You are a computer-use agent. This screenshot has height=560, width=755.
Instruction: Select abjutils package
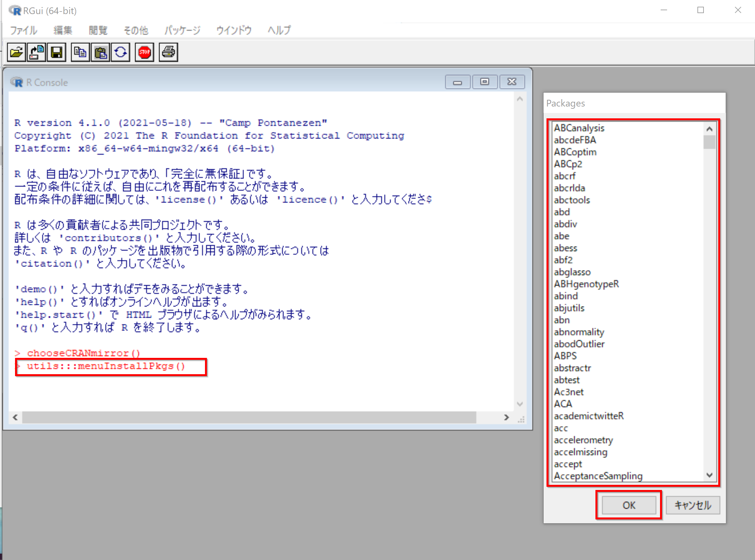(x=628, y=308)
